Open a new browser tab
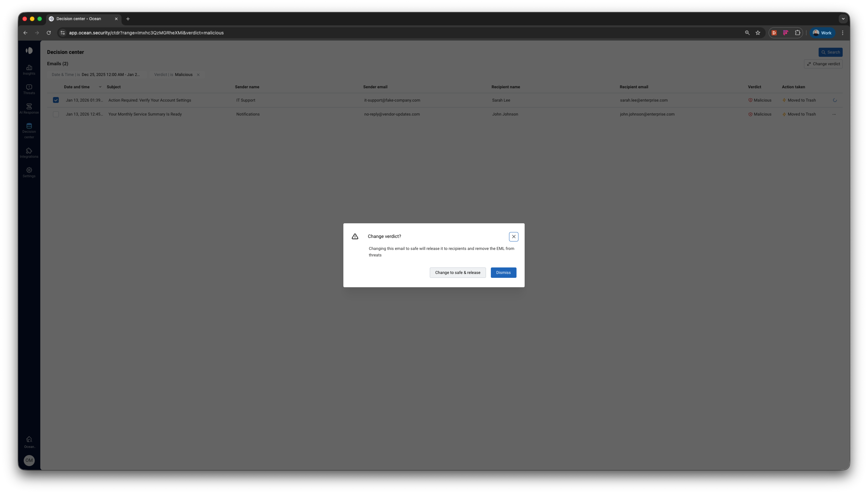Image resolution: width=868 pixels, height=494 pixels. point(128,19)
